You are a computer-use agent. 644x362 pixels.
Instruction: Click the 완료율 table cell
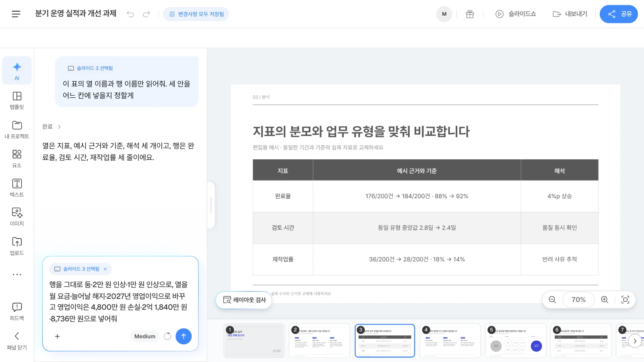pyautogui.click(x=283, y=196)
